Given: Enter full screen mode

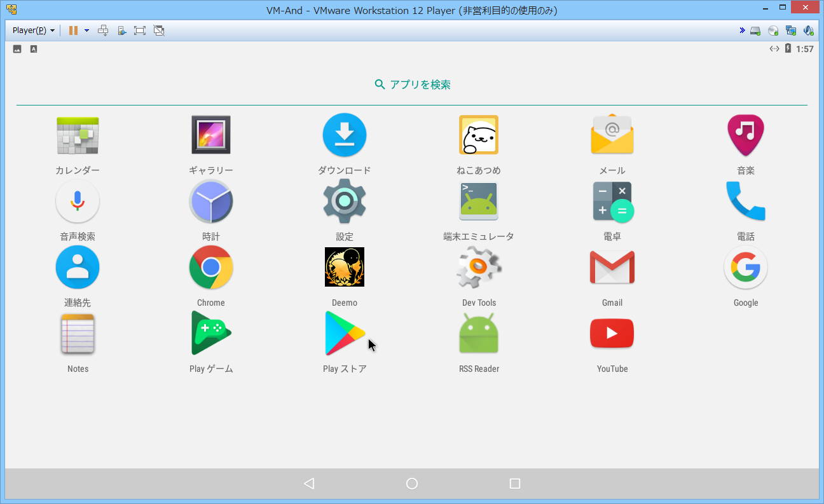Looking at the screenshot, I should click(140, 31).
